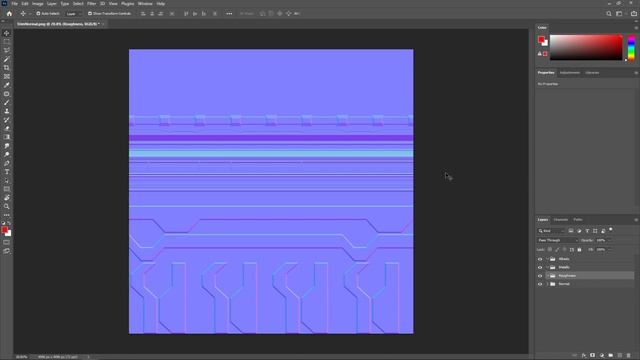Switch to the Paths tab
The height and width of the screenshot is (360, 640).
pos(578,220)
